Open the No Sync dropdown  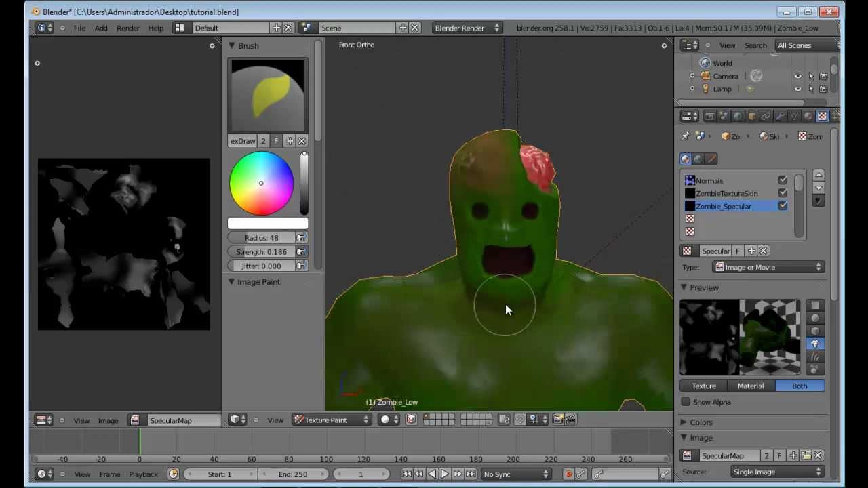515,474
